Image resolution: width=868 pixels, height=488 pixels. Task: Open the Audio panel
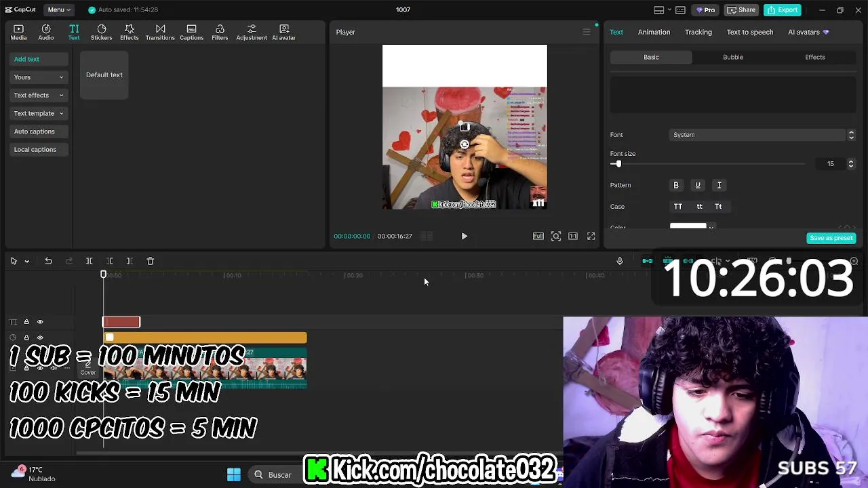tap(46, 32)
